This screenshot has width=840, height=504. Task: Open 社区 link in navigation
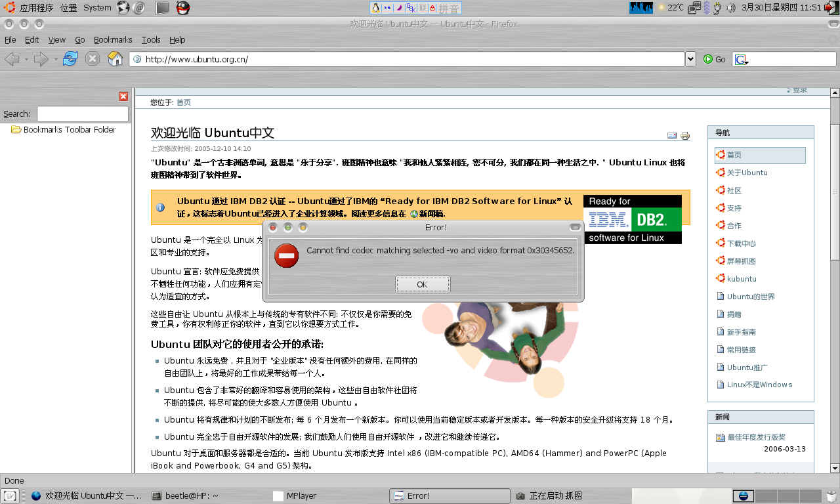734,190
